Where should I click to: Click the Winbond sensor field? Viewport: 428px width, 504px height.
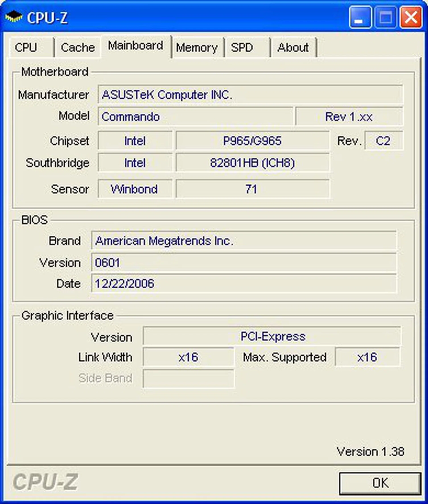[135, 189]
